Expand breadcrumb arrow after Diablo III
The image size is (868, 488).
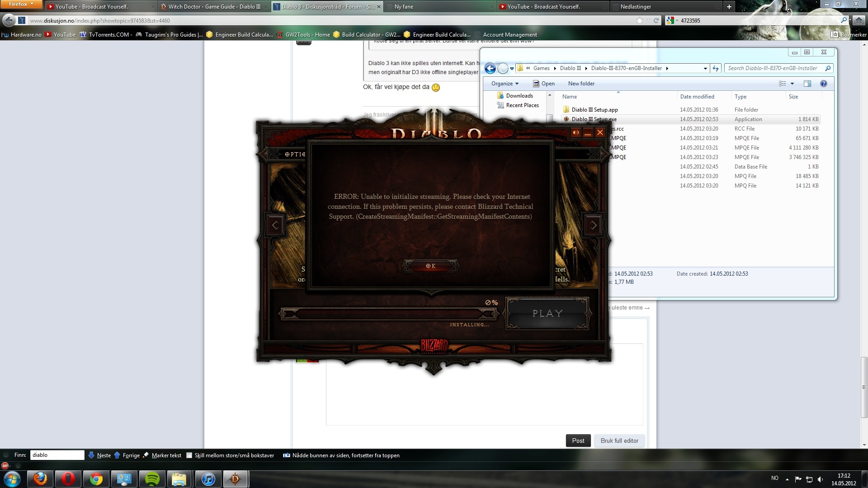point(586,68)
